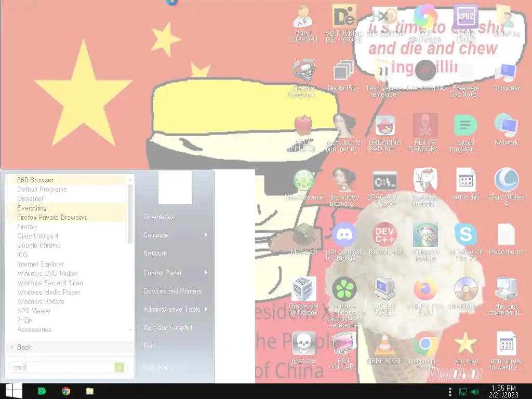Image resolution: width=532 pixels, height=399 pixels.
Task: Open the Angry Birds BREAKING BAD BIT icon
Action: [384, 133]
